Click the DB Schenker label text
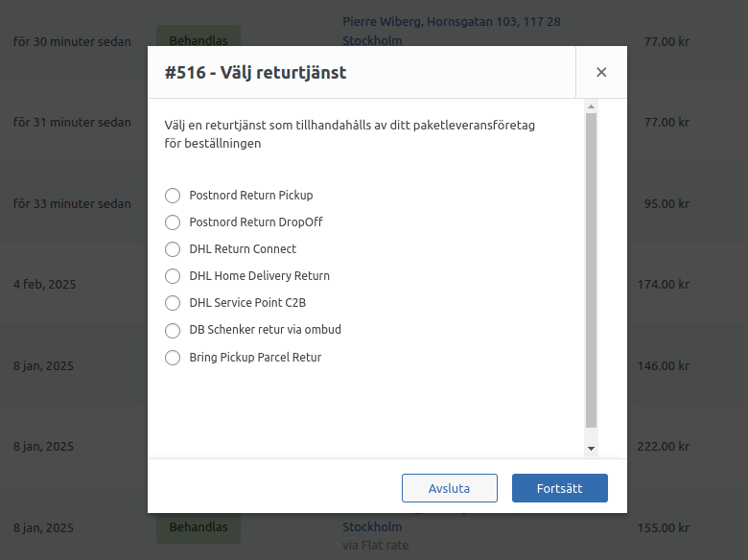 (x=265, y=330)
